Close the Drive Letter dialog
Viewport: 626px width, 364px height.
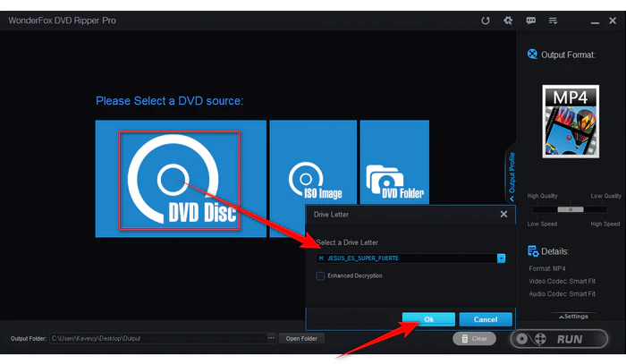(x=503, y=215)
